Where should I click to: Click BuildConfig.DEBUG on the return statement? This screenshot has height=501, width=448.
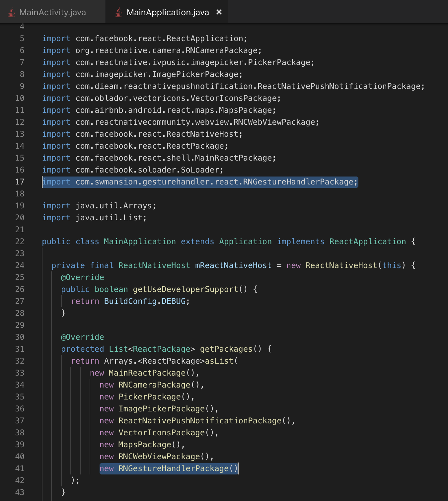tap(146, 301)
